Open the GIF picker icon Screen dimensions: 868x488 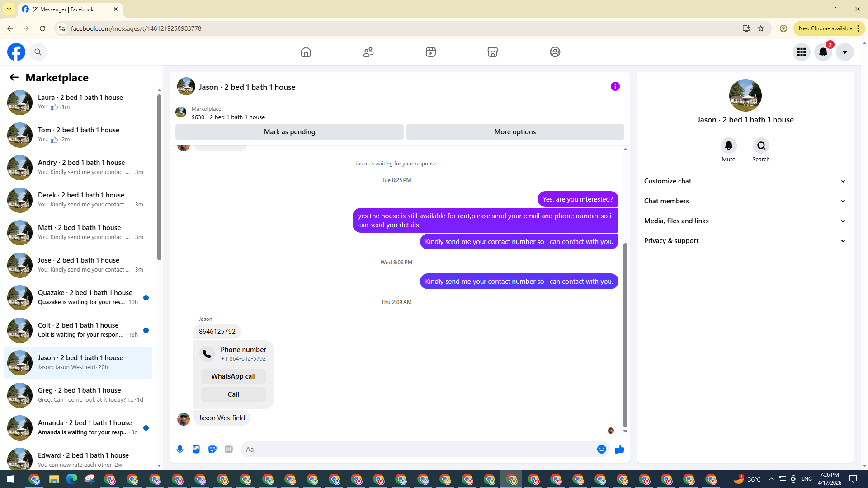(229, 449)
